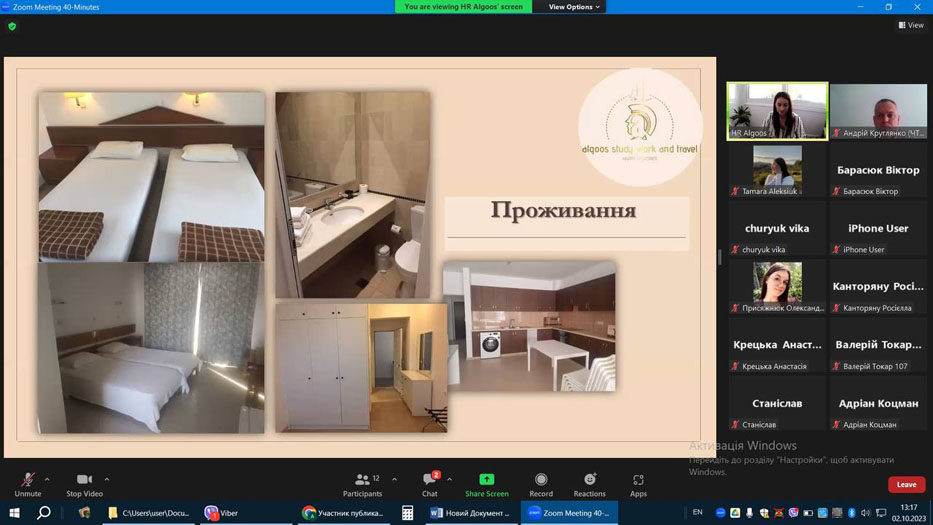Switch to Viber in the taskbar
This screenshot has height=525, width=933.
tap(221, 512)
